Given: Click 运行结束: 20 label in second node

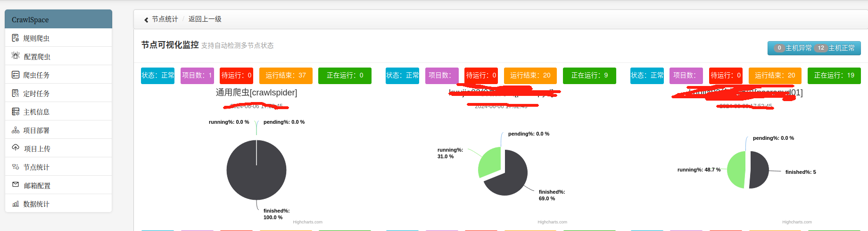Looking at the screenshot, I should (x=530, y=76).
